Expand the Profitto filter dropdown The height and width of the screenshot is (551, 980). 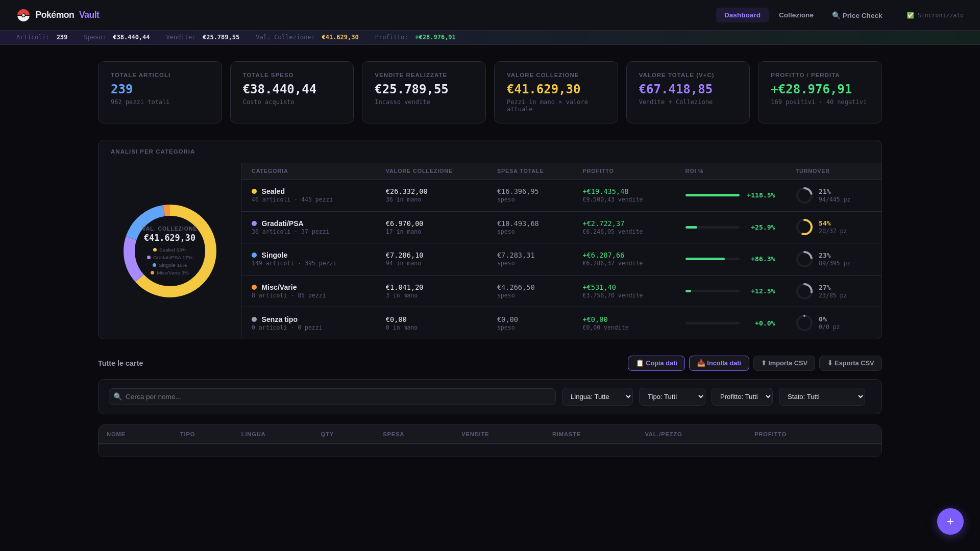(742, 396)
